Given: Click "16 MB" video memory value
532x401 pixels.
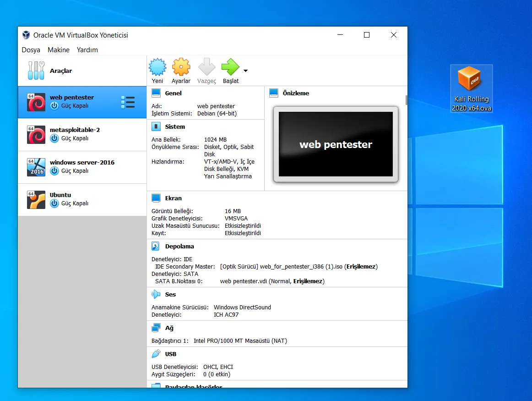Looking at the screenshot, I should (233, 211).
